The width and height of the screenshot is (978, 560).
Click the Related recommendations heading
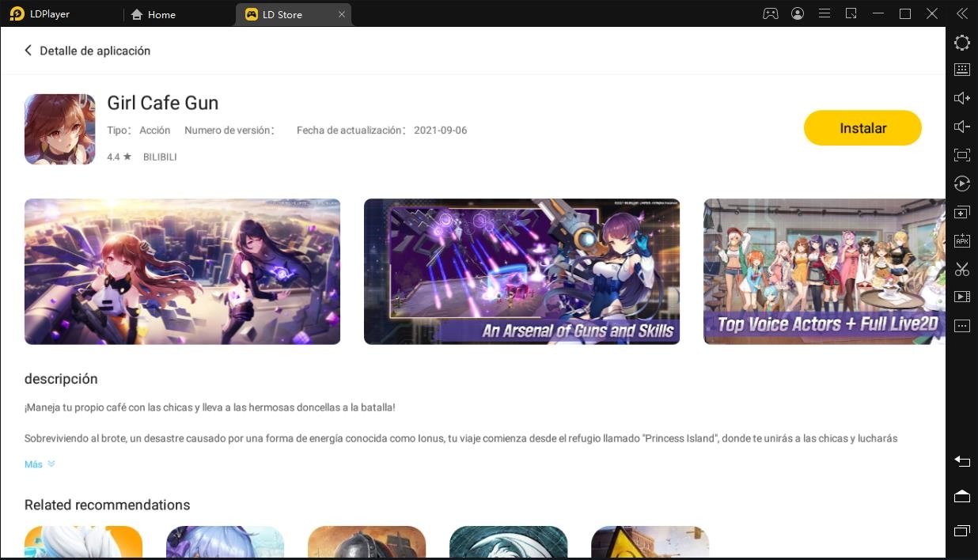pos(107,505)
